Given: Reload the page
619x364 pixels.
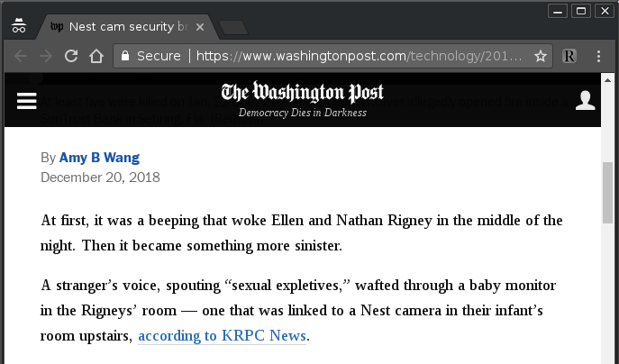Looking at the screenshot, I should tap(71, 56).
